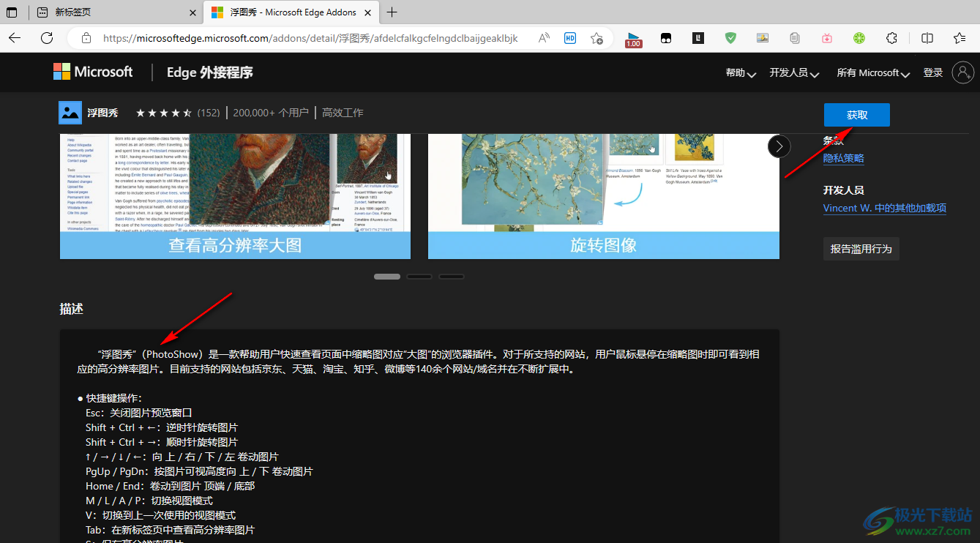Open the pink TV download extension
Screen dimensions: 980x543
827,38
